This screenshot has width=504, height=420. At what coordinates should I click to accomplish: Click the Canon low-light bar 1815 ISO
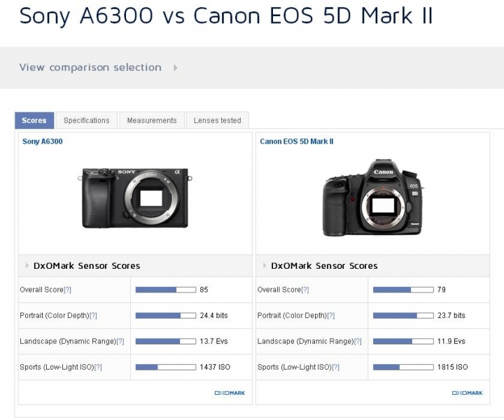click(403, 367)
